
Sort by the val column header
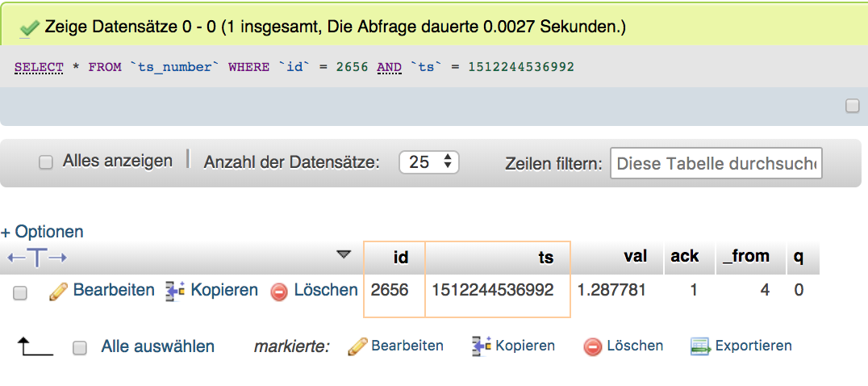click(x=635, y=257)
